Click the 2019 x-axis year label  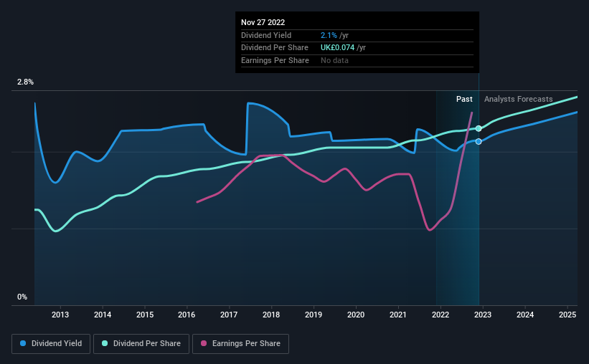(314, 315)
